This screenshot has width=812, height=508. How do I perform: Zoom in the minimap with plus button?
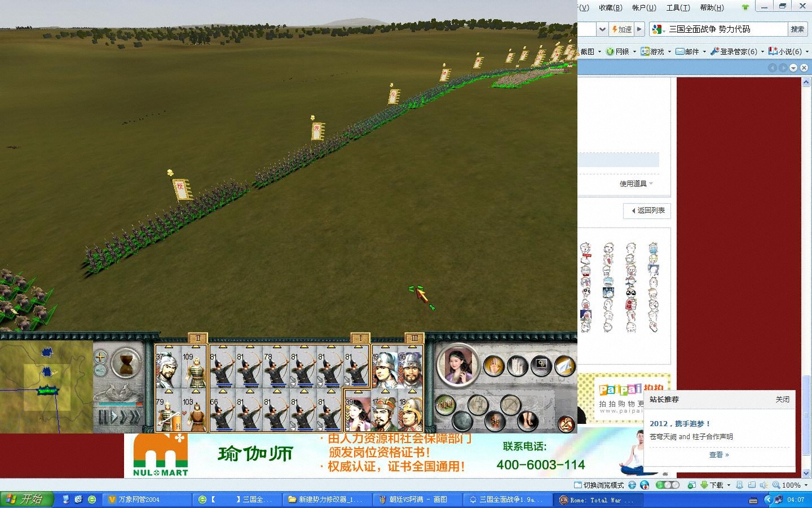[100, 357]
